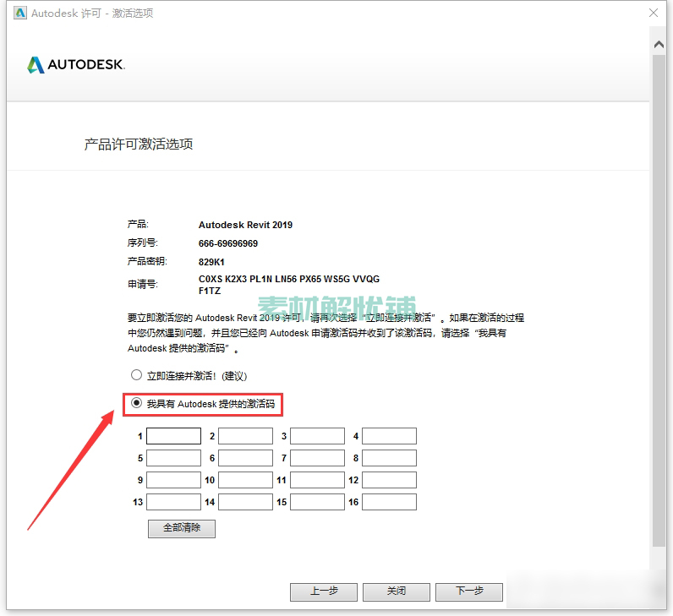Screen dimensions: 673x616
Task: Click the scrollbar up arrow
Action: (659, 44)
